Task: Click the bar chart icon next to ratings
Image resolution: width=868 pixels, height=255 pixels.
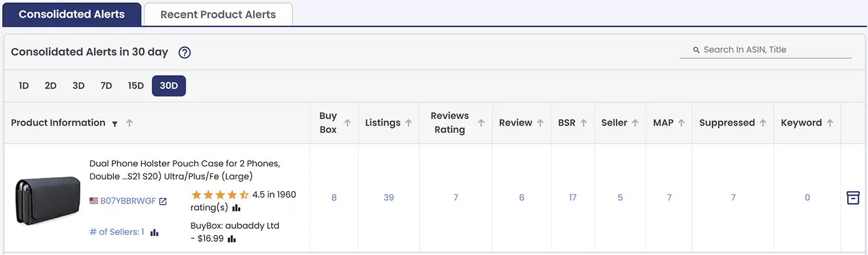Action: coord(237,208)
